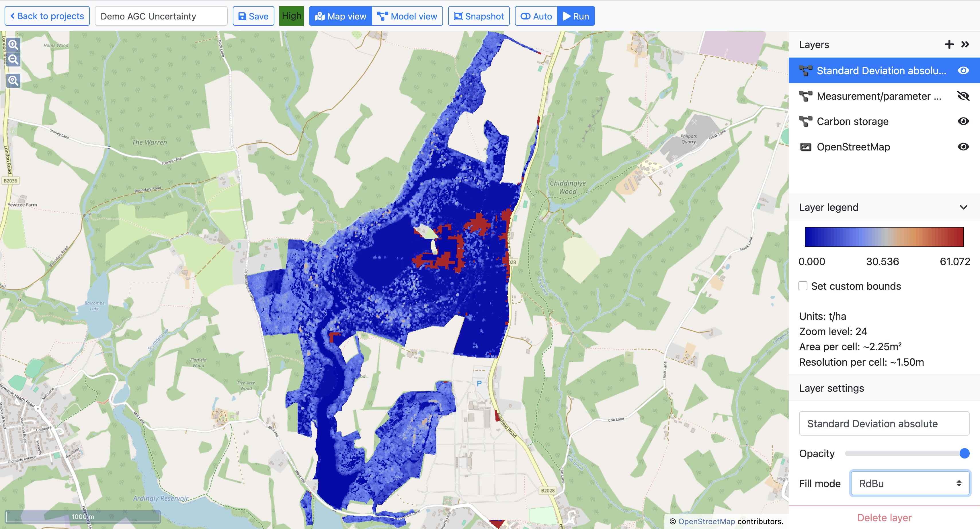Show the Measurement/parameter layer

click(963, 96)
